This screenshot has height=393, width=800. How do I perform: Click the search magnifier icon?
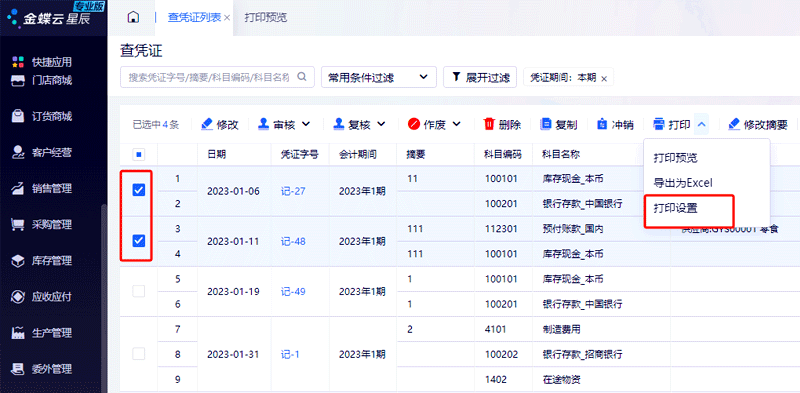302,77
